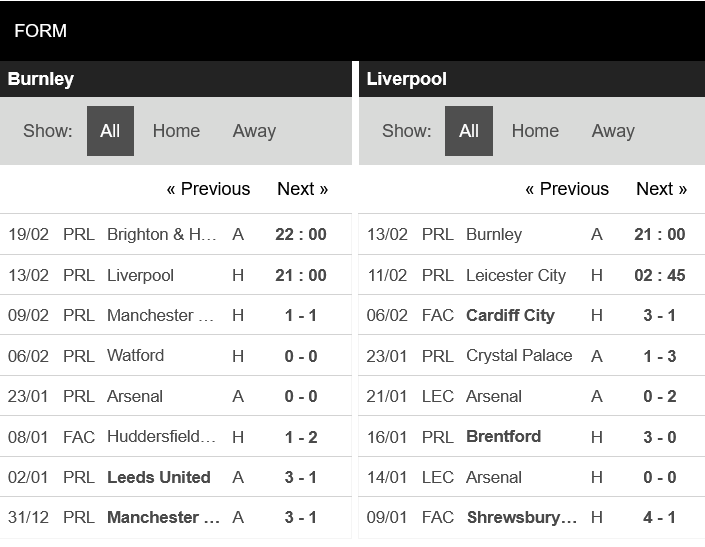Viewport: 705px width, 547px height.
Task: Open Cardiff City FAC match row
Action: 532,315
